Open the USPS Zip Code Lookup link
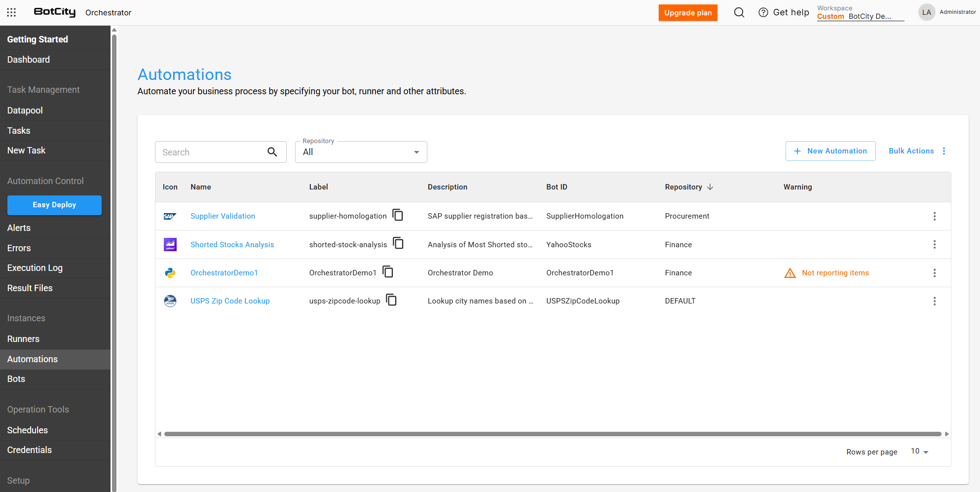The height and width of the screenshot is (492, 980). 230,301
